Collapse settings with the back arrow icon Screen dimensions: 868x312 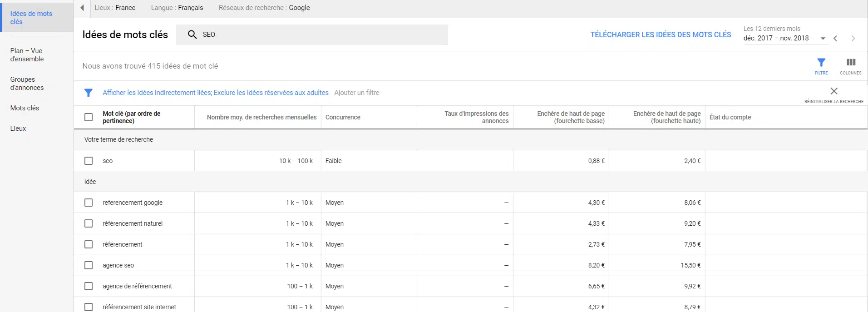point(82,8)
